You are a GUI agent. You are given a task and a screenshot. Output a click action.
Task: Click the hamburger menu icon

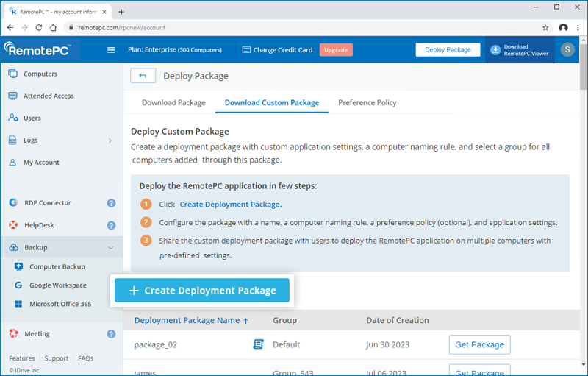coord(111,50)
